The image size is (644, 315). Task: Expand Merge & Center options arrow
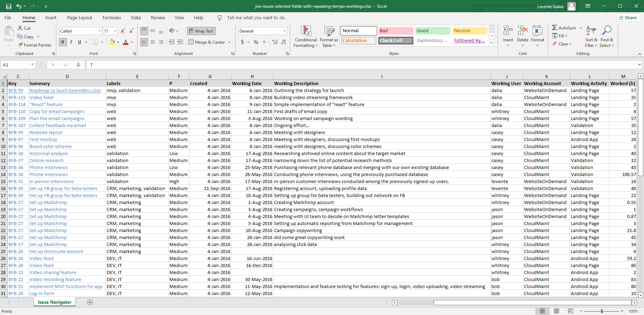pos(230,42)
